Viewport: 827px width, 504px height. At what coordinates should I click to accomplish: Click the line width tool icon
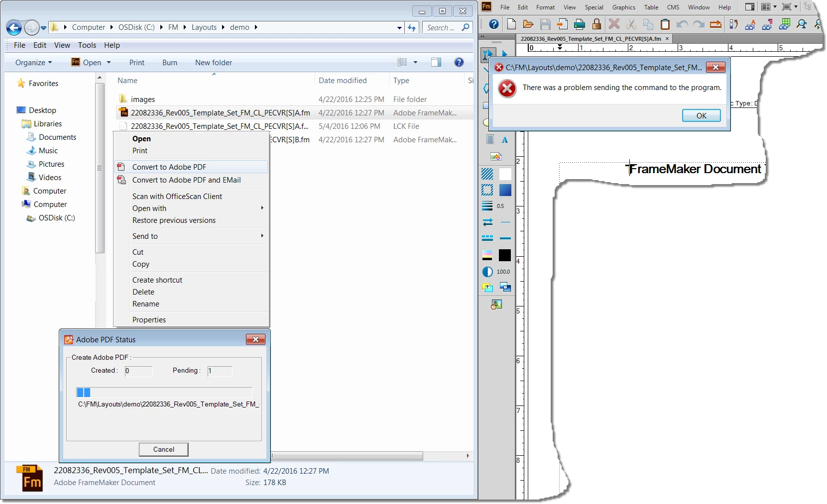pyautogui.click(x=487, y=206)
